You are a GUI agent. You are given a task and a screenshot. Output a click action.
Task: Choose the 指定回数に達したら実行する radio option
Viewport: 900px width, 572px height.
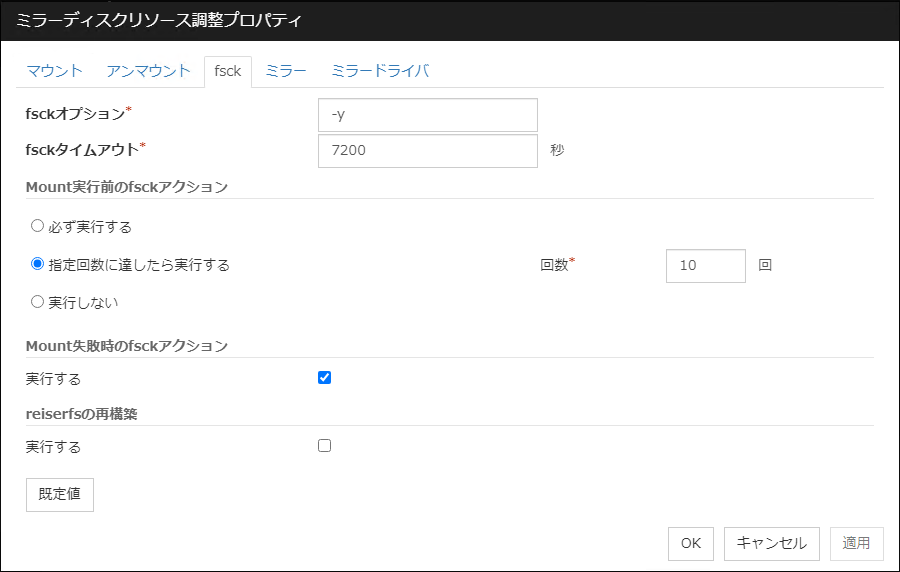[x=38, y=264]
